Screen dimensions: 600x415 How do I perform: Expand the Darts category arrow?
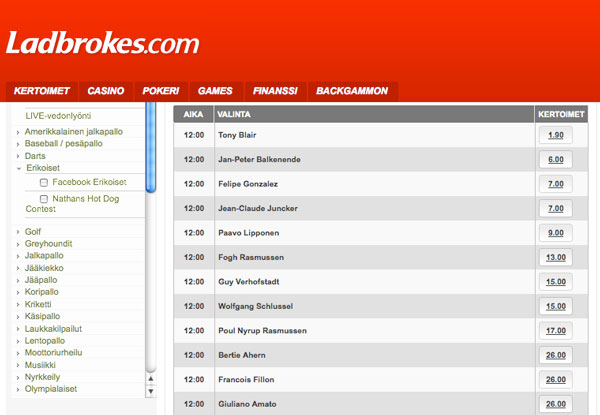click(18, 156)
